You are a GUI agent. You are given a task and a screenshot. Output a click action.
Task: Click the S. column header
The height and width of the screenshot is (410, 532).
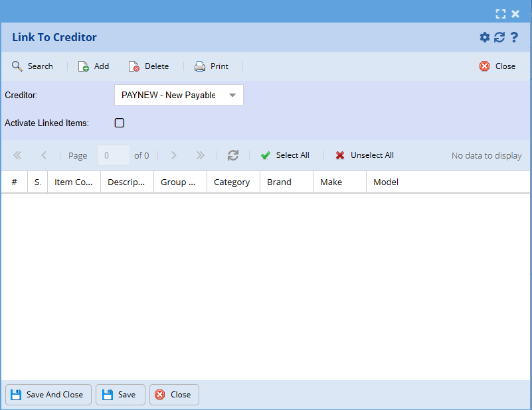pos(38,182)
